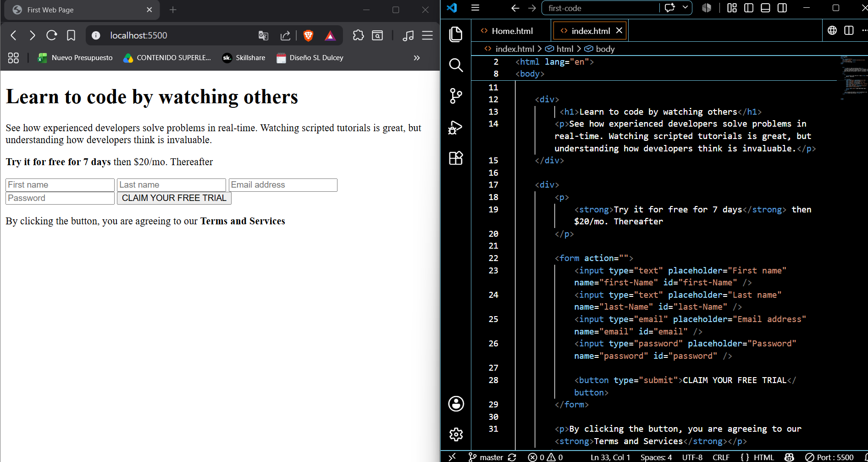Toggle the bottom panel in VS Code

[765, 8]
